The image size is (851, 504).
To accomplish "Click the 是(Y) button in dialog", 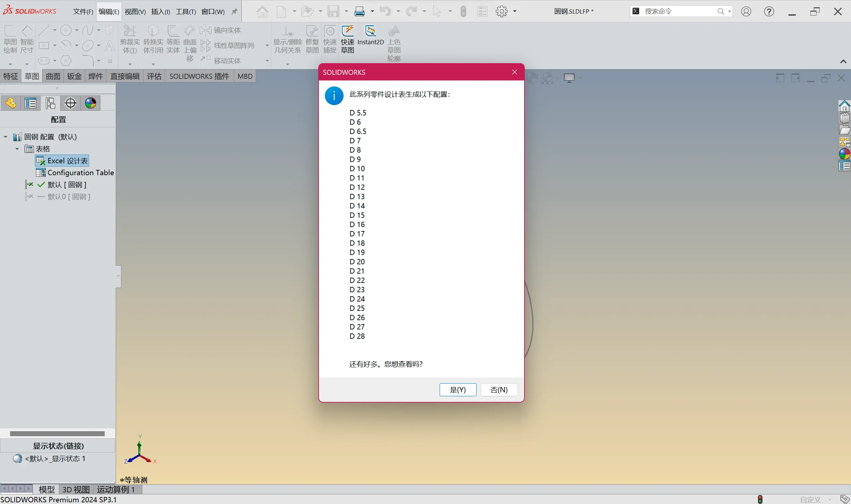I will [x=458, y=390].
